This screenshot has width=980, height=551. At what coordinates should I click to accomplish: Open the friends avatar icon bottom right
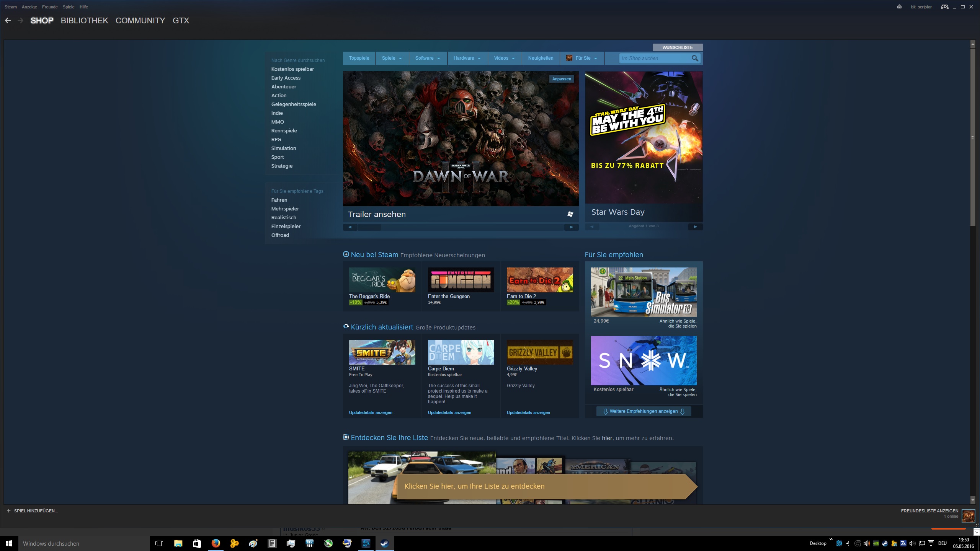pos(968,516)
